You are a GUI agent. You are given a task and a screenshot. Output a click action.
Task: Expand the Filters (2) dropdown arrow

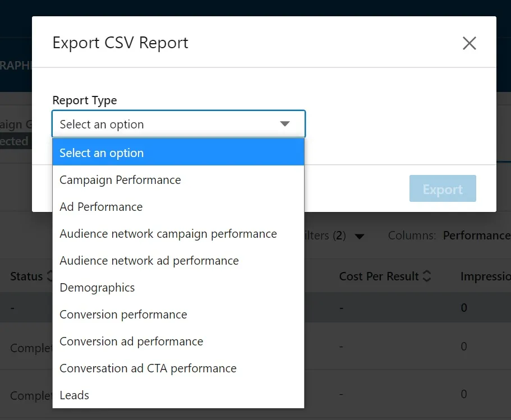coord(360,237)
